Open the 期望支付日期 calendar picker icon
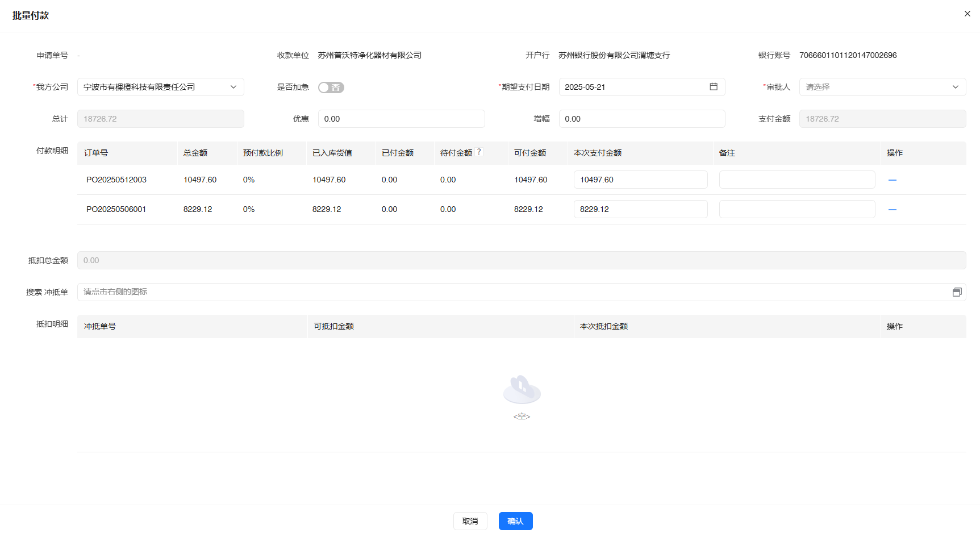980x537 pixels. [x=714, y=87]
